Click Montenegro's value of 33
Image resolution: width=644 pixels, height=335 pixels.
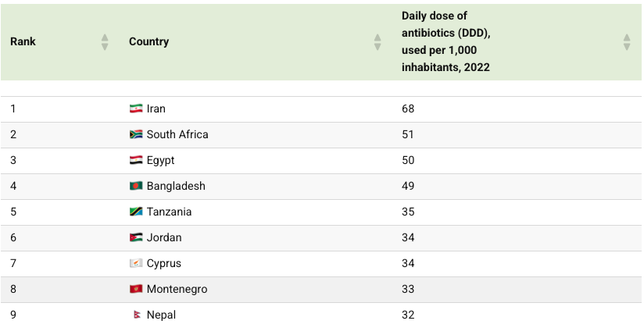point(408,289)
